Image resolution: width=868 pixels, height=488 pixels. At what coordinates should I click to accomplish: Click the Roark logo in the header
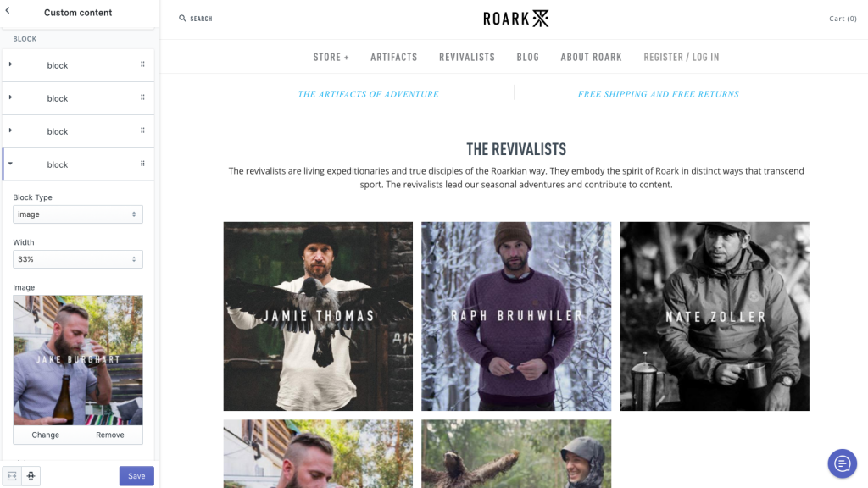pos(516,19)
